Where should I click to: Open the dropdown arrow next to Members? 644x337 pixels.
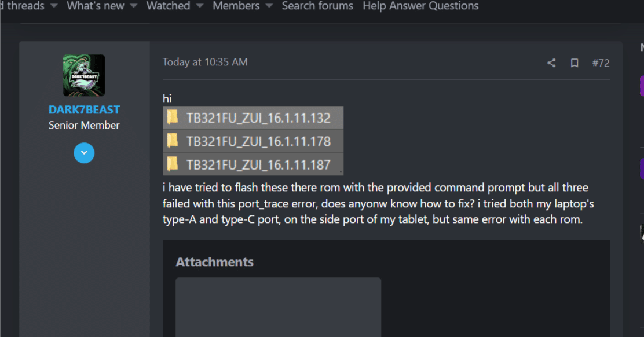tap(269, 6)
